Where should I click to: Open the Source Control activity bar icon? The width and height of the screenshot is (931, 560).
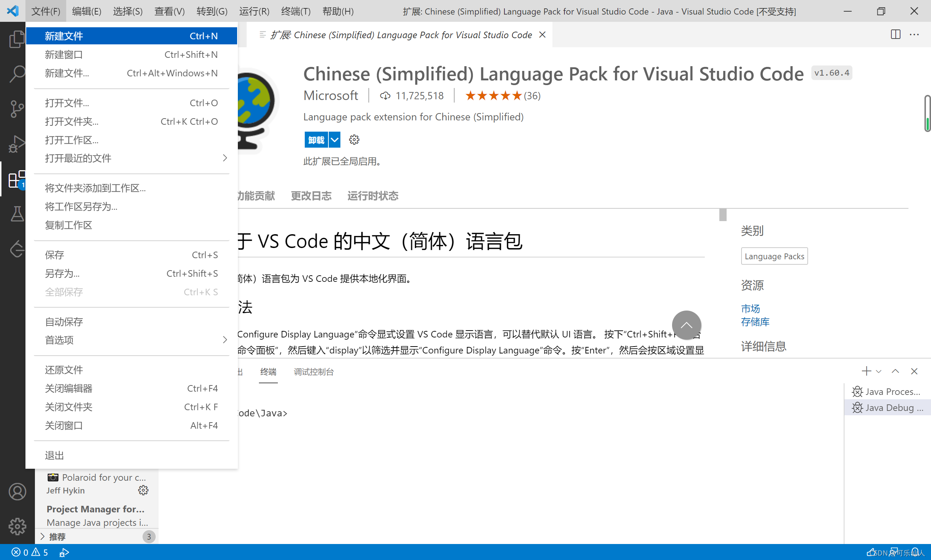pos(17,109)
